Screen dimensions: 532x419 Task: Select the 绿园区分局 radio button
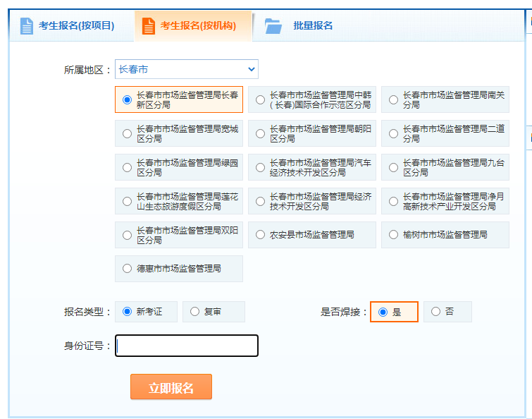127,168
